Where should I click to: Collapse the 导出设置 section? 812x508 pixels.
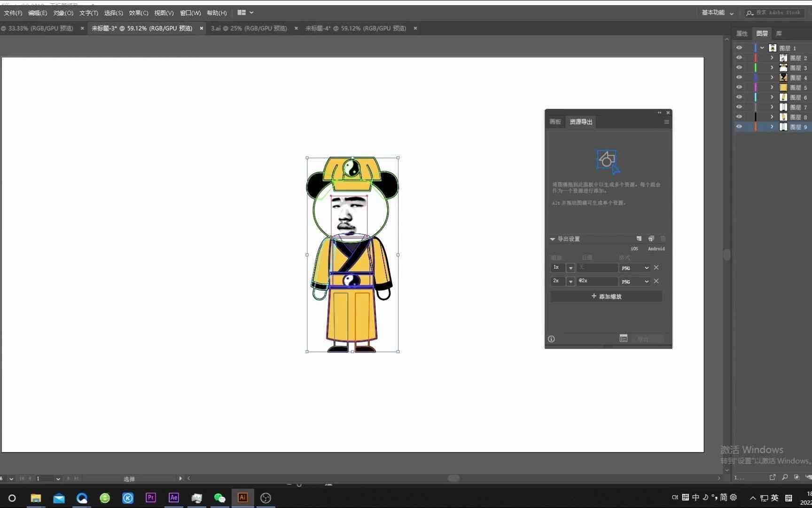553,239
